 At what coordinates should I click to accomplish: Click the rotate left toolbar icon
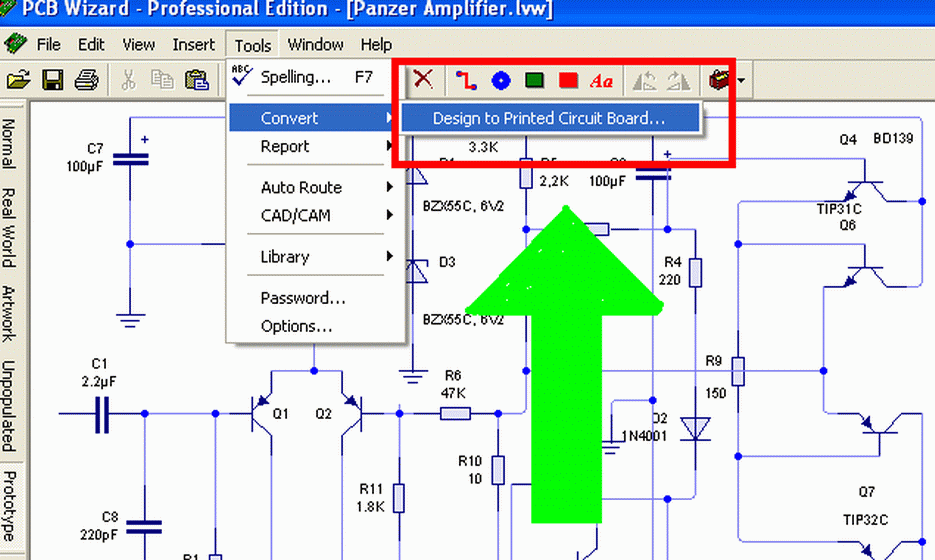(x=645, y=81)
